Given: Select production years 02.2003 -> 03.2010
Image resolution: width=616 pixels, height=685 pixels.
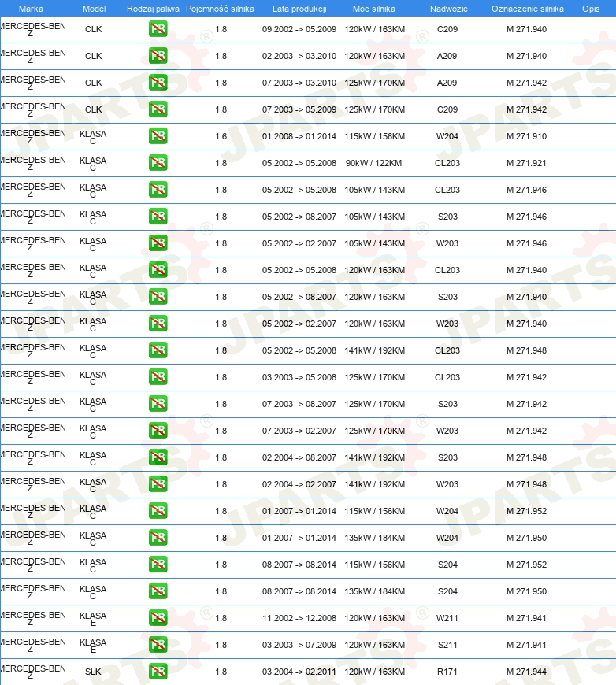Looking at the screenshot, I should [299, 56].
